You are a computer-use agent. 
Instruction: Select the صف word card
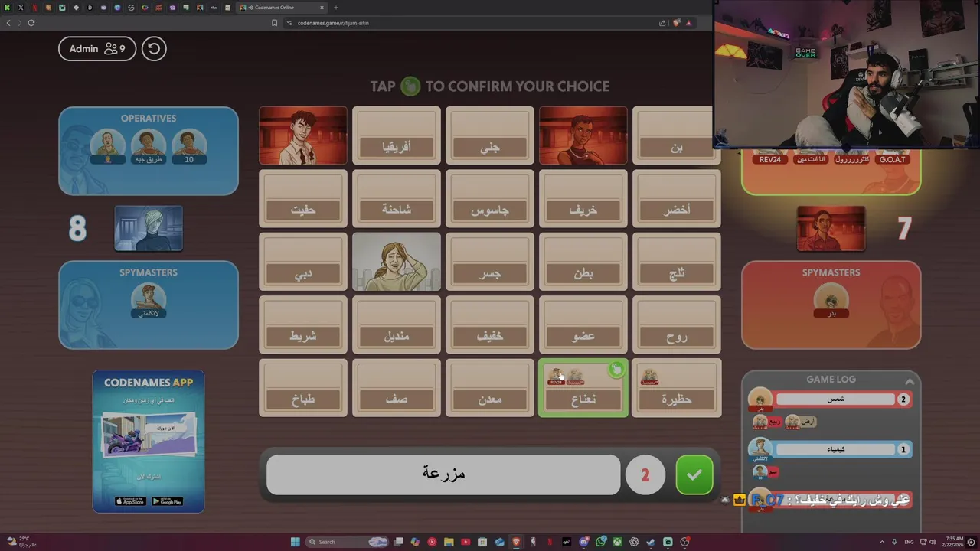pyautogui.click(x=397, y=389)
